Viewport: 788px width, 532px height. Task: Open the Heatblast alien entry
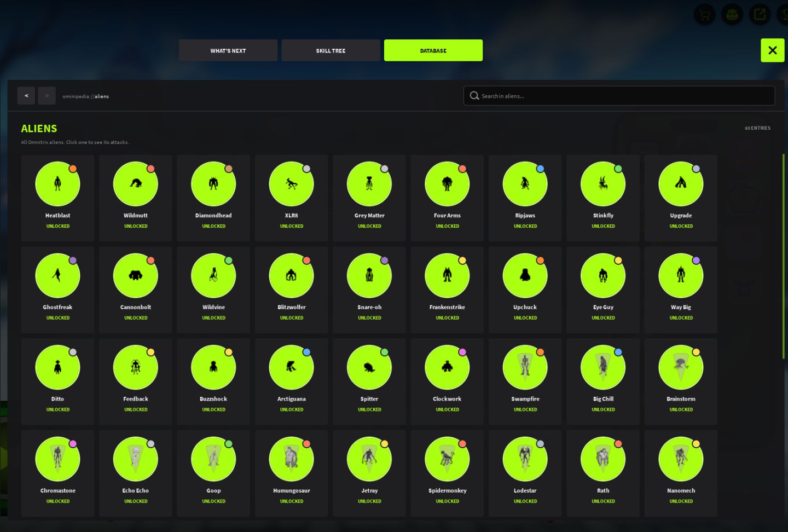point(57,198)
